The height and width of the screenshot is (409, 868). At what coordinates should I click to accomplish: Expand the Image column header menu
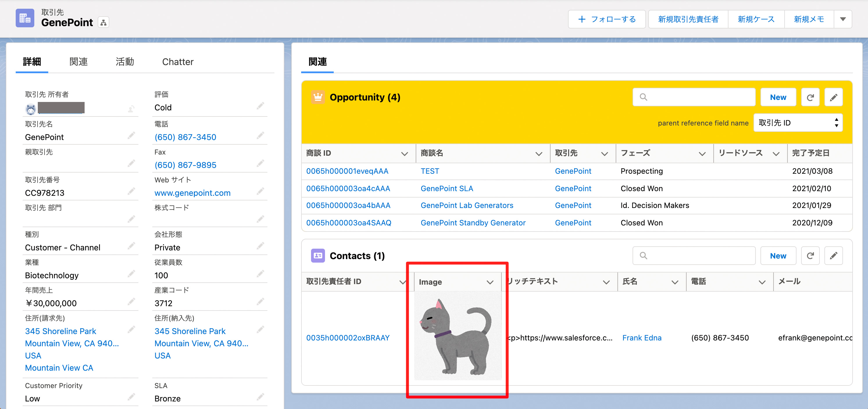pos(490,282)
